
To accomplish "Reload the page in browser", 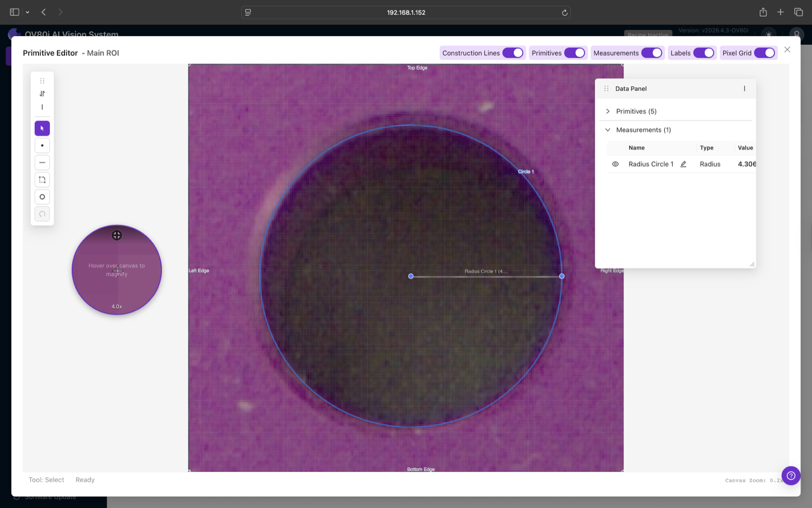I will point(564,12).
